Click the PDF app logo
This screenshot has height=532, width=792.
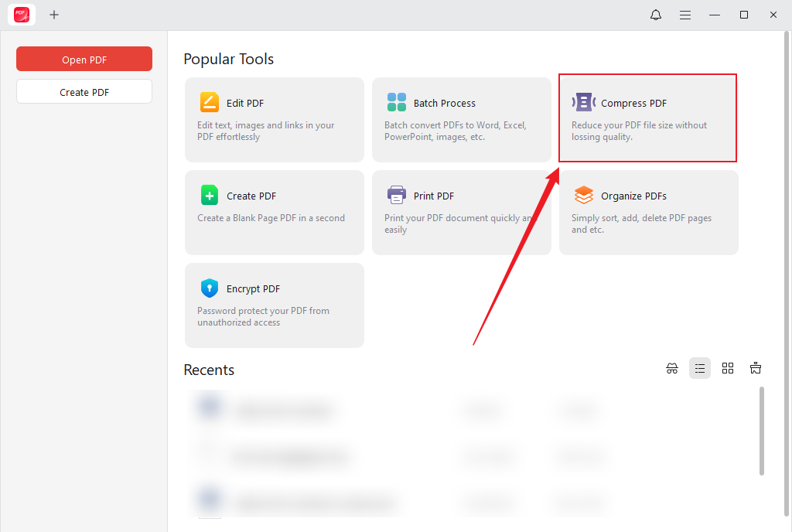tap(21, 15)
